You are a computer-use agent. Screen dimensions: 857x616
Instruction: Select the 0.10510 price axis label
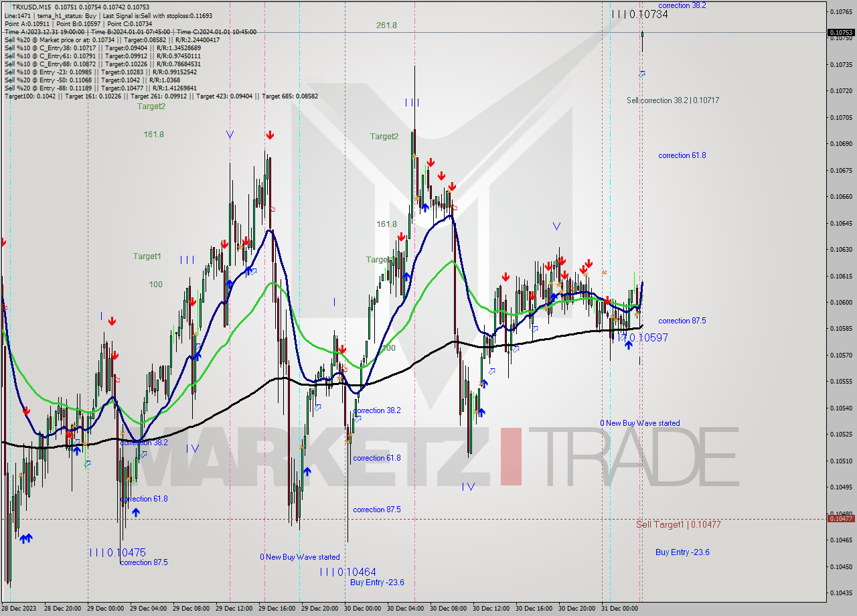841,461
